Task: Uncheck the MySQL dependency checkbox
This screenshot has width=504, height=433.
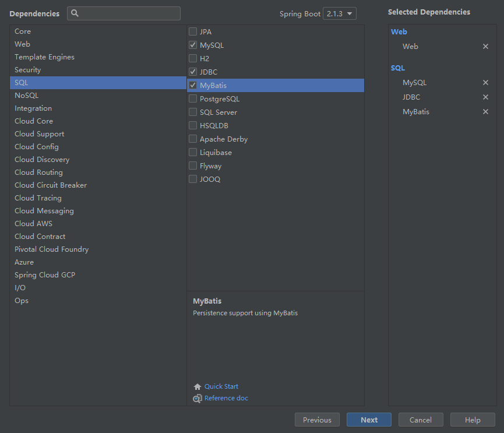Action: coord(193,45)
